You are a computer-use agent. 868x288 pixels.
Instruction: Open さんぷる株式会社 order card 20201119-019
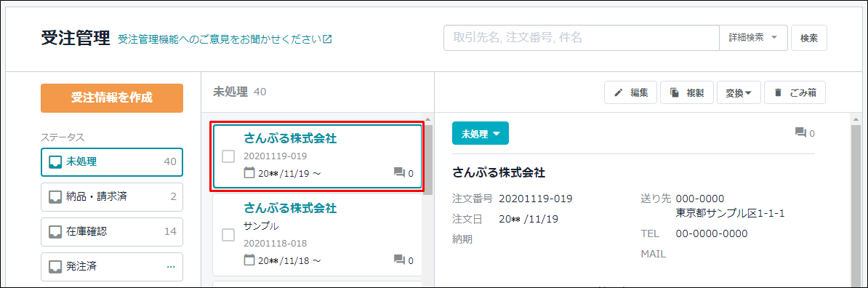pyautogui.click(x=317, y=157)
